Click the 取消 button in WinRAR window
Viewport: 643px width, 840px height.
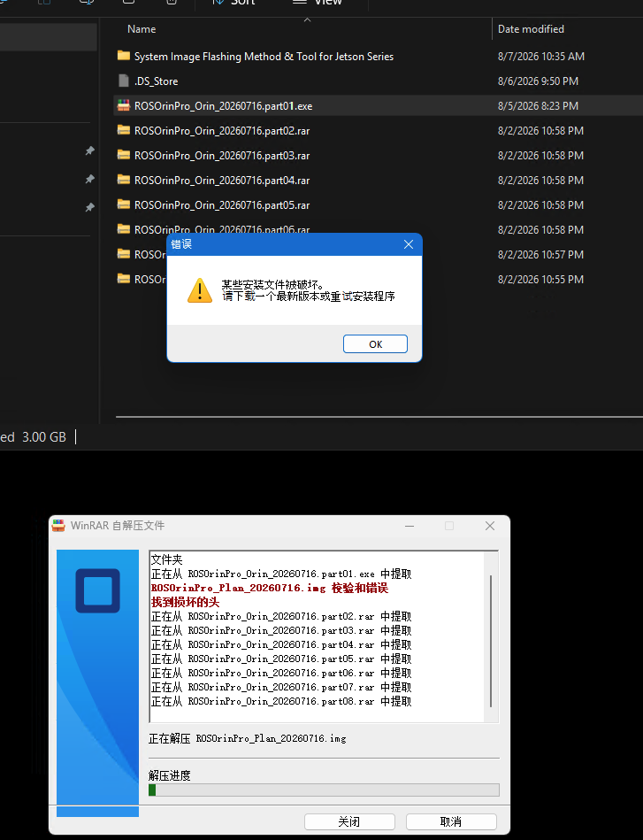point(451,821)
